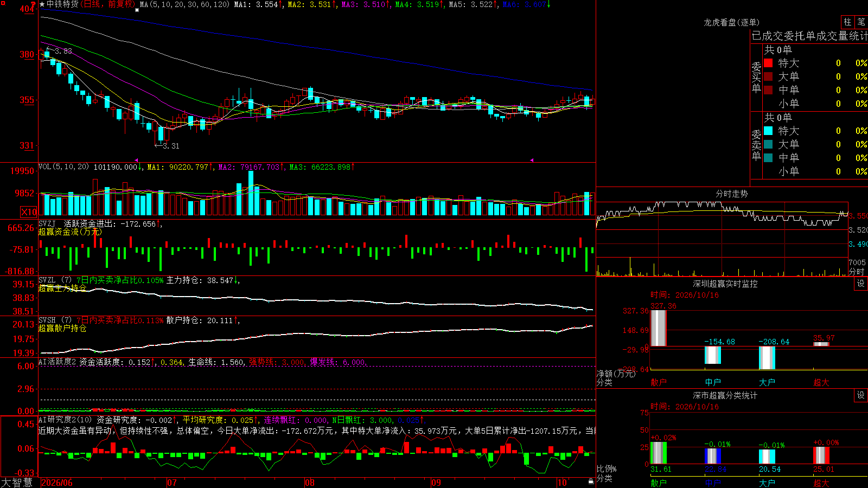Click the small red square corner icon
The image size is (868, 488).
(x=2, y=2)
